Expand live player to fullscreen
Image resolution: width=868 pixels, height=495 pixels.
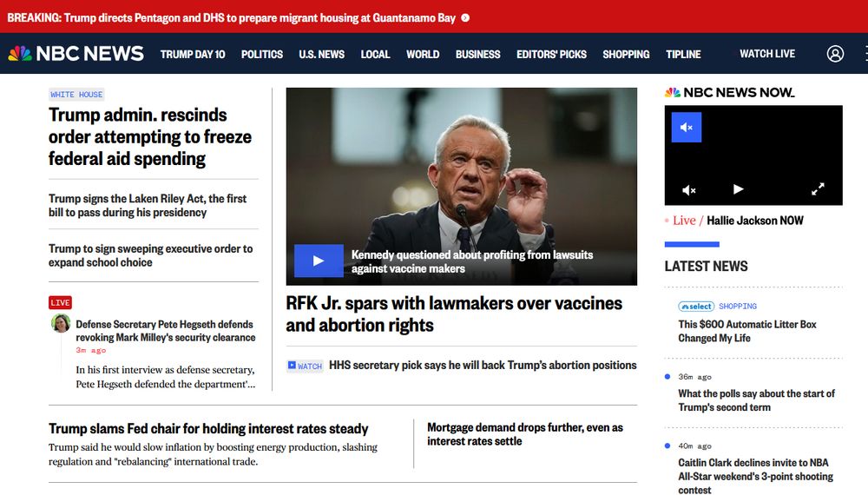(818, 189)
